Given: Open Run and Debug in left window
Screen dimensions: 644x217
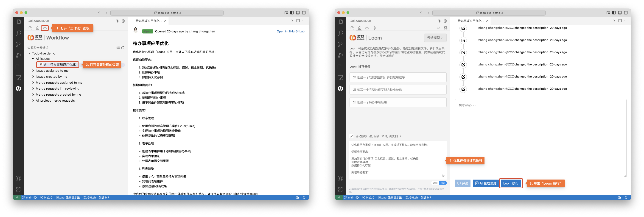Looking at the screenshot, I should (x=18, y=55).
